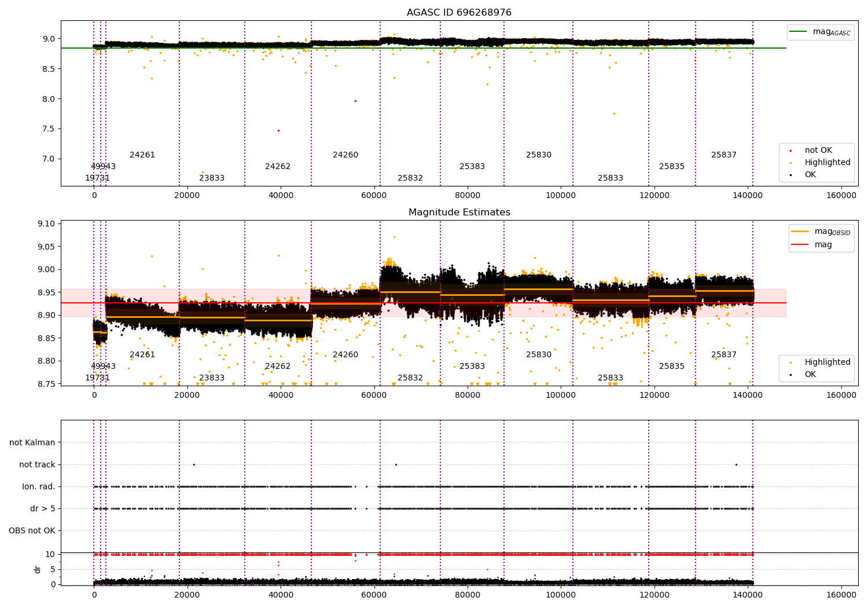Click the 5 tick on the dr axis

click(x=53, y=569)
